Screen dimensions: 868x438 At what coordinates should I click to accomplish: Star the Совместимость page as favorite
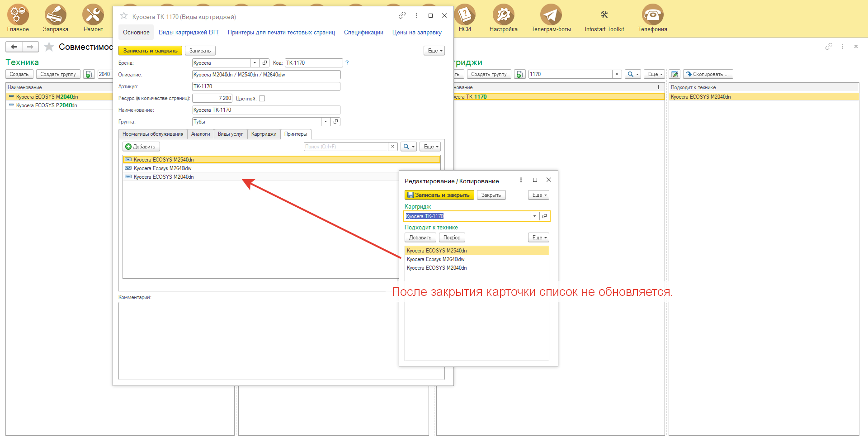(x=49, y=47)
